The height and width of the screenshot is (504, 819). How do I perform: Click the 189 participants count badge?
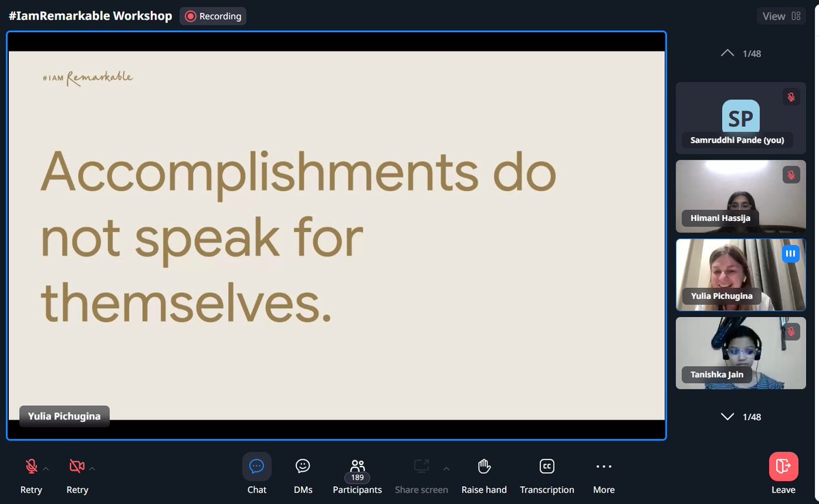tap(358, 477)
